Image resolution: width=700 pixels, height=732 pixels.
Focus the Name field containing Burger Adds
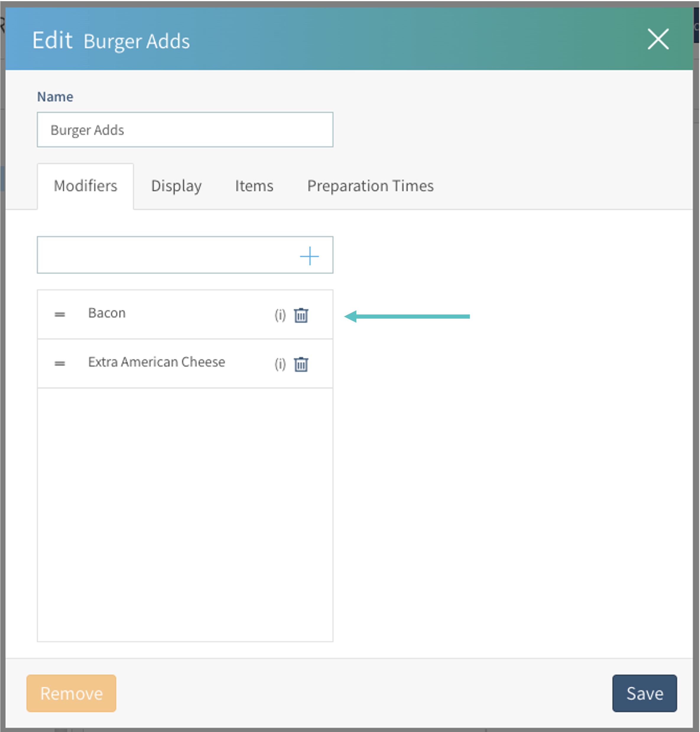(x=185, y=130)
